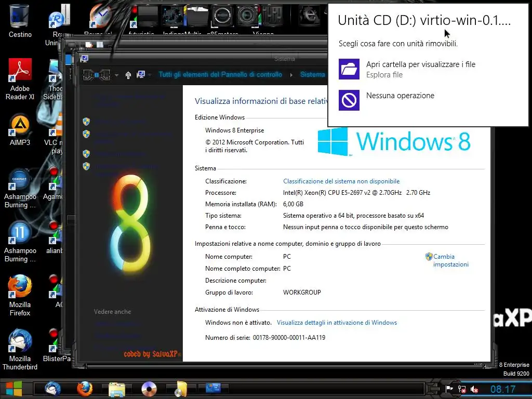The height and width of the screenshot is (399, 532).
Task: Click the muted volume tray icon
Action: pos(474,390)
